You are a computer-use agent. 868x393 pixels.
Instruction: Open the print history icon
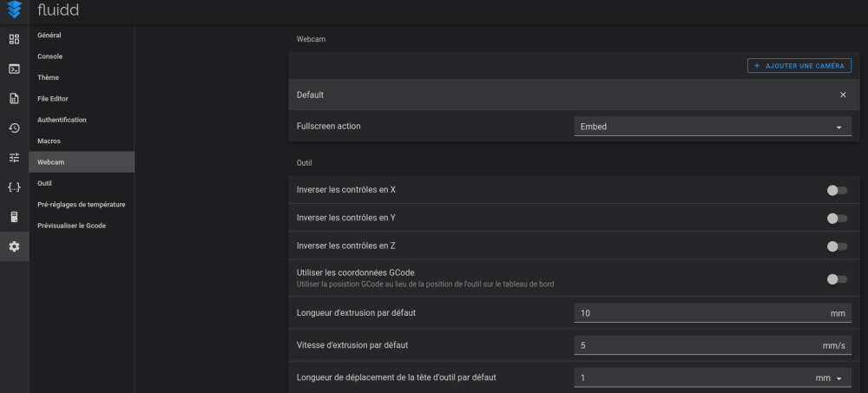pos(15,128)
